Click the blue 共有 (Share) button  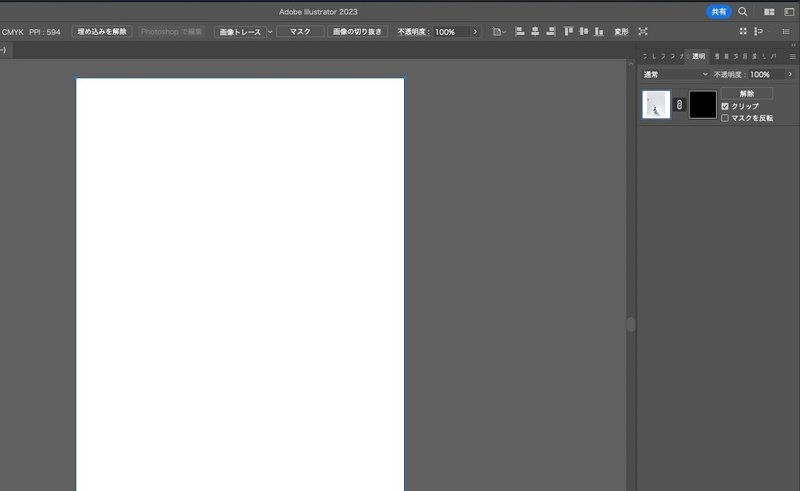(718, 12)
